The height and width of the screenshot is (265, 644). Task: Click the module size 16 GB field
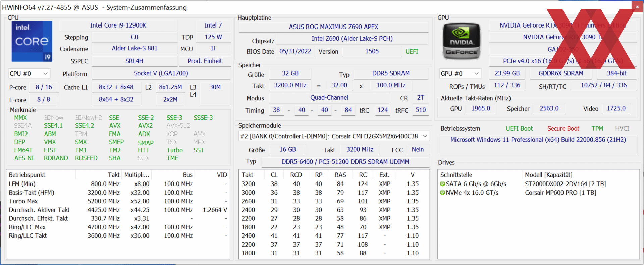288,150
